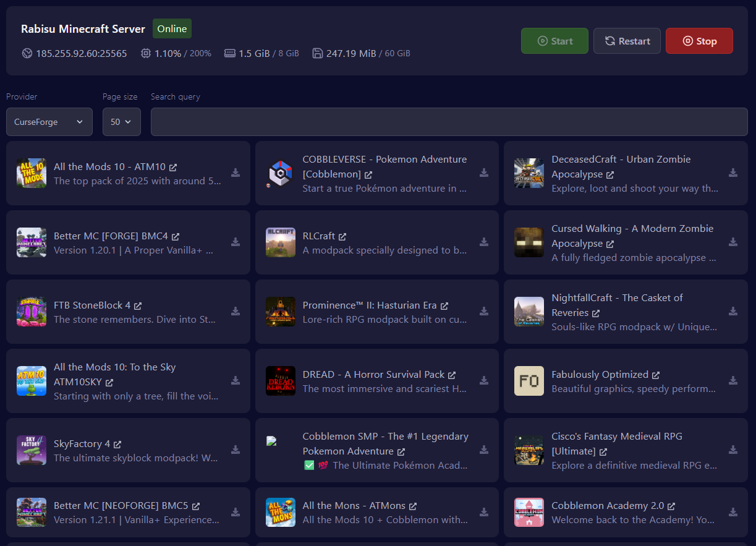Screen dimensions: 756x546
Task: Click the CPU usage chip icon
Action: 146,53
